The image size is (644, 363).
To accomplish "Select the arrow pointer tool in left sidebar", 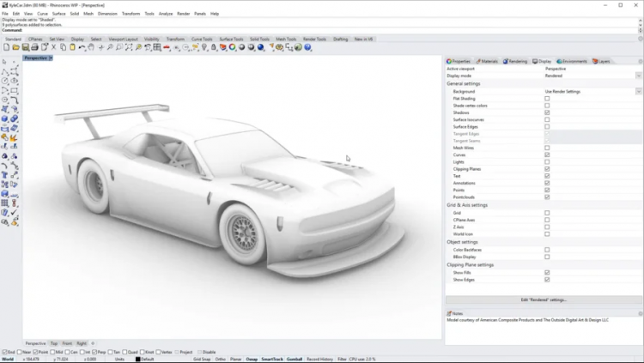I will tap(5, 62).
